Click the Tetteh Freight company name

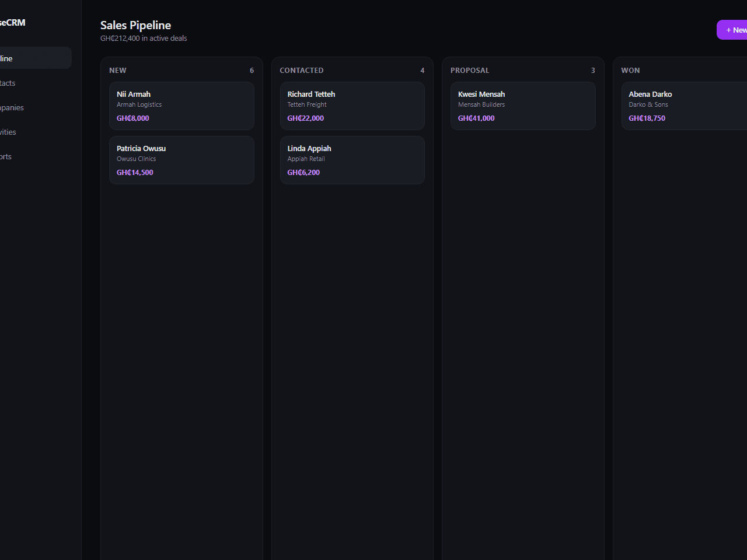(x=307, y=104)
